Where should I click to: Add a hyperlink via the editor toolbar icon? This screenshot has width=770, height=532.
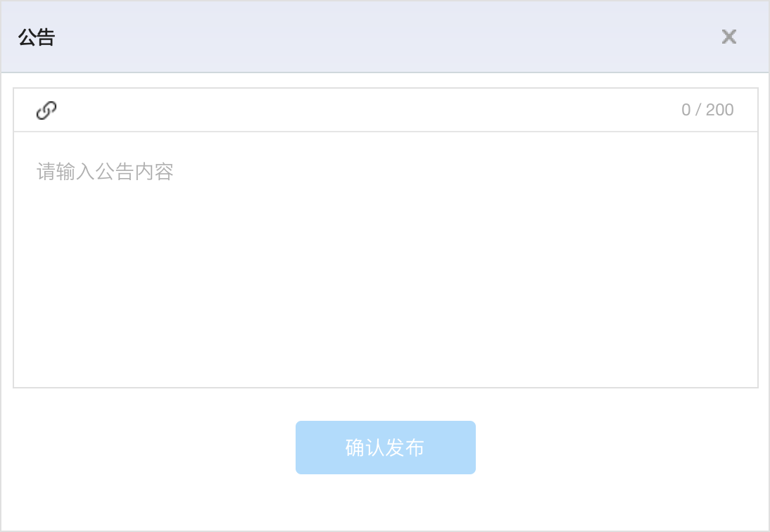[x=46, y=110]
